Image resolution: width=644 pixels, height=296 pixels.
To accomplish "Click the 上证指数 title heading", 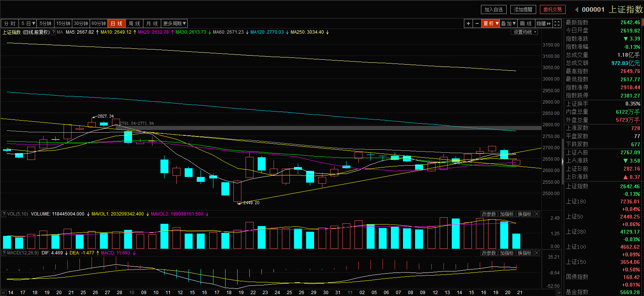I will coord(625,9).
